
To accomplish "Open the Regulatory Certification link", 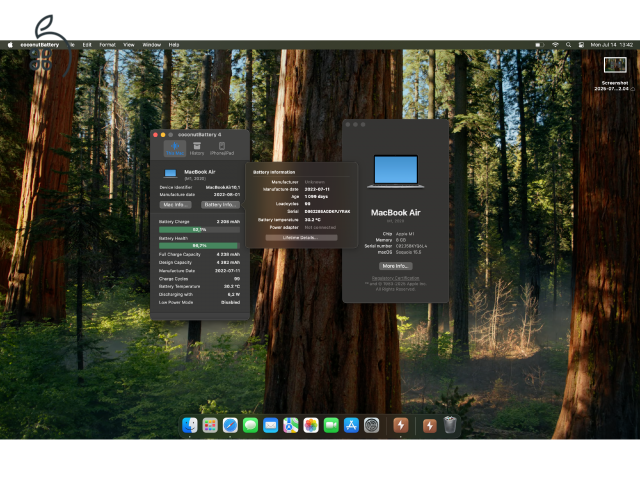I will [x=395, y=278].
